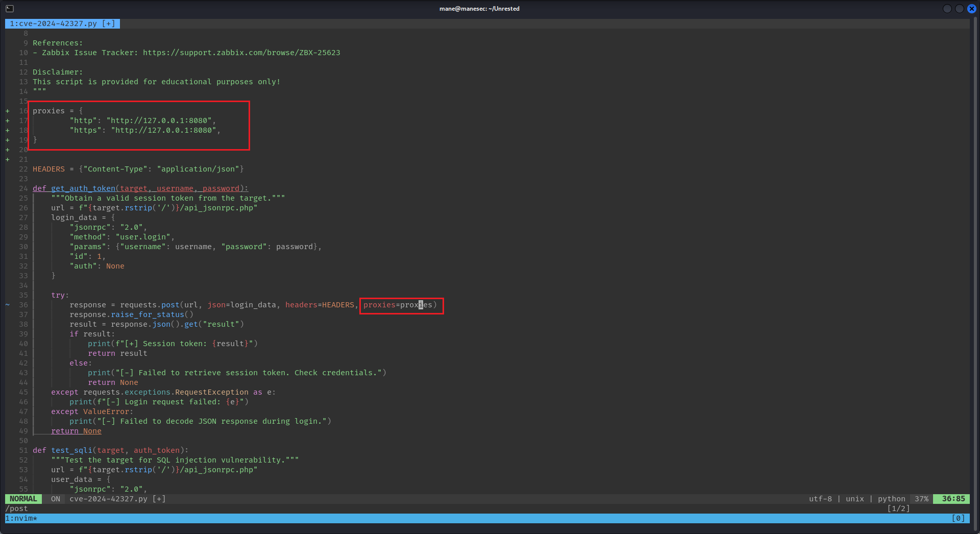Screen dimensions: 980x534
Task: Click the References: heading on line 9
Action: [x=58, y=43]
